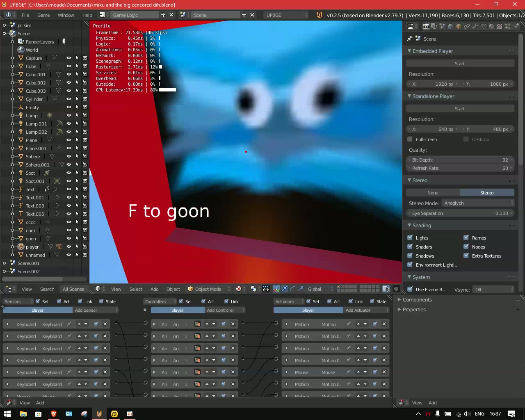Viewport: 525px width, 420px height.
Task: Uncheck the Shaders shading option
Action: point(410,247)
